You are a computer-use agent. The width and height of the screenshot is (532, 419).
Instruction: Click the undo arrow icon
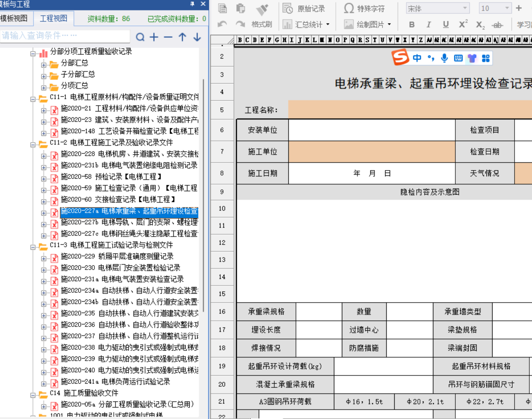click(x=222, y=24)
